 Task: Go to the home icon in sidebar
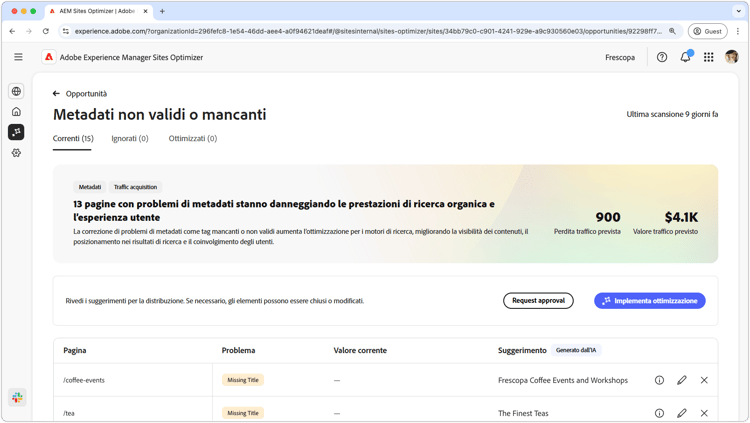16,111
